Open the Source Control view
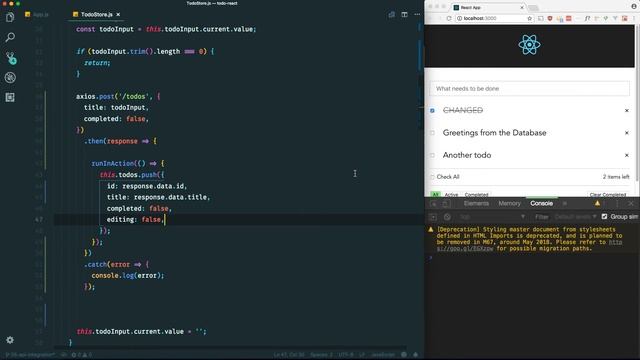The width and height of the screenshot is (640, 360). (x=11, y=58)
